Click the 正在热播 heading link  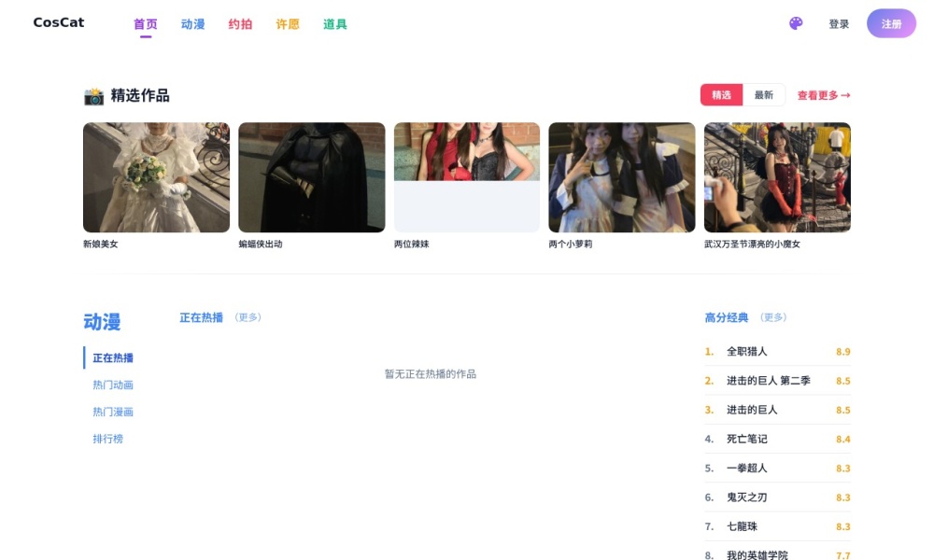[x=202, y=317]
